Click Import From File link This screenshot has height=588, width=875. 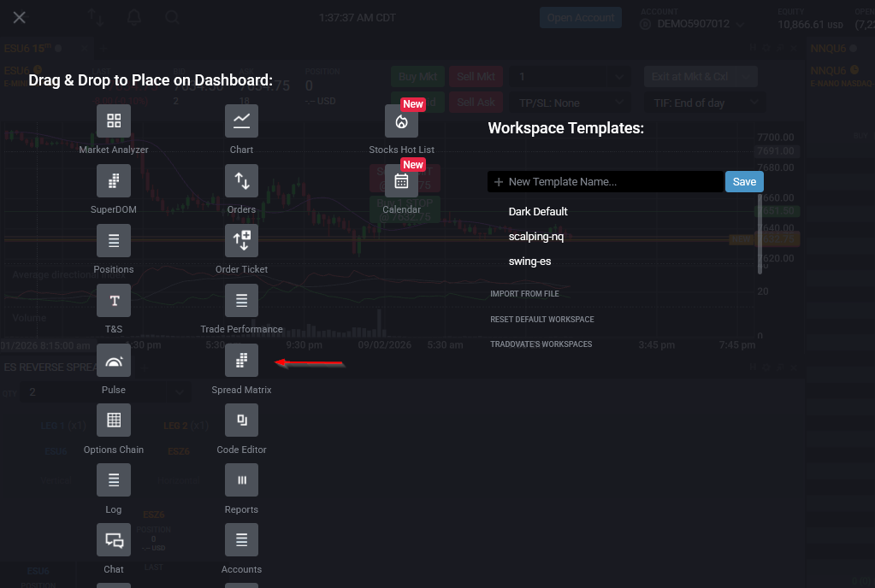click(x=524, y=294)
